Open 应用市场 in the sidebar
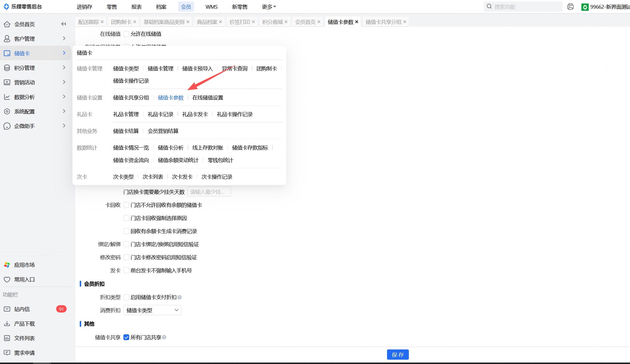The image size is (630, 364). (24, 265)
